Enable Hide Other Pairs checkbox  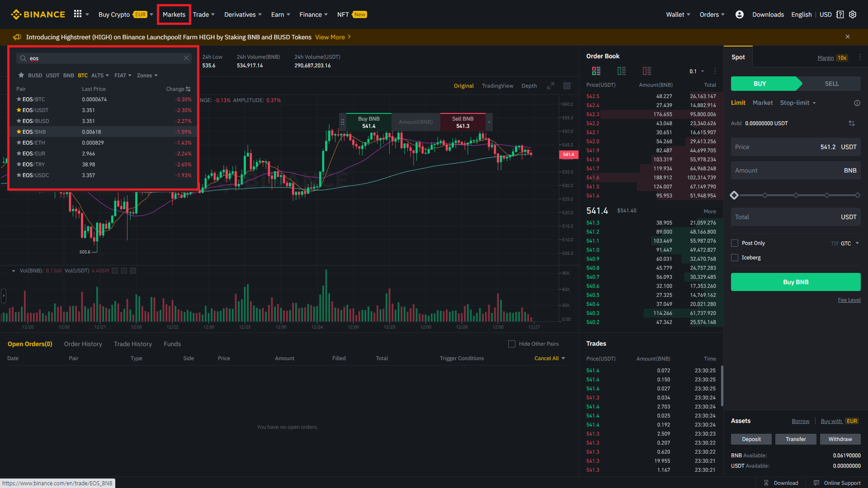click(x=512, y=344)
